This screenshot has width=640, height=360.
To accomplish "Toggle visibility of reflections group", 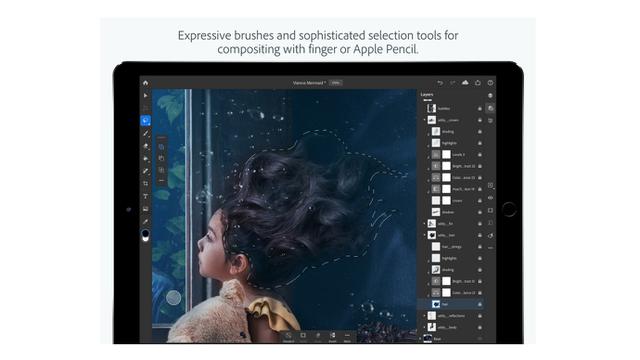I will click(480, 316).
